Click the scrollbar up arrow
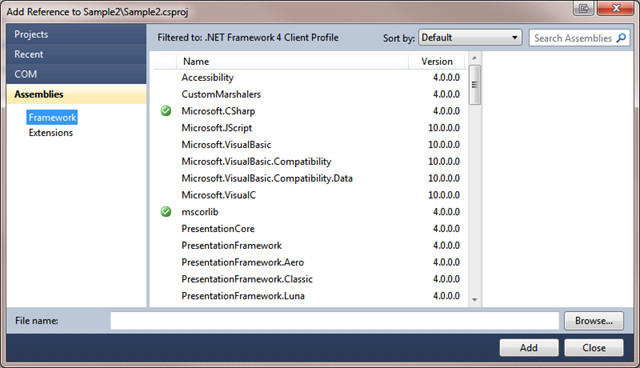Viewport: 640px width, 368px height. (x=474, y=58)
